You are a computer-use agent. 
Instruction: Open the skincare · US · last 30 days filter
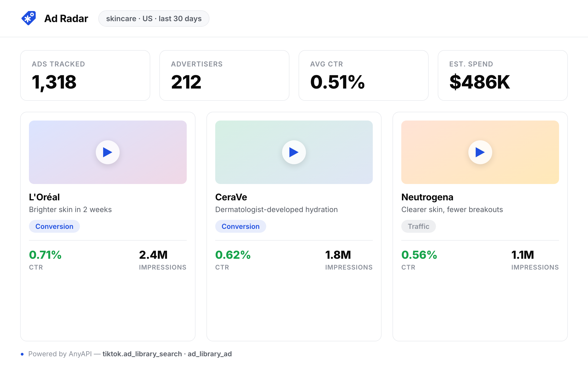coord(154,18)
